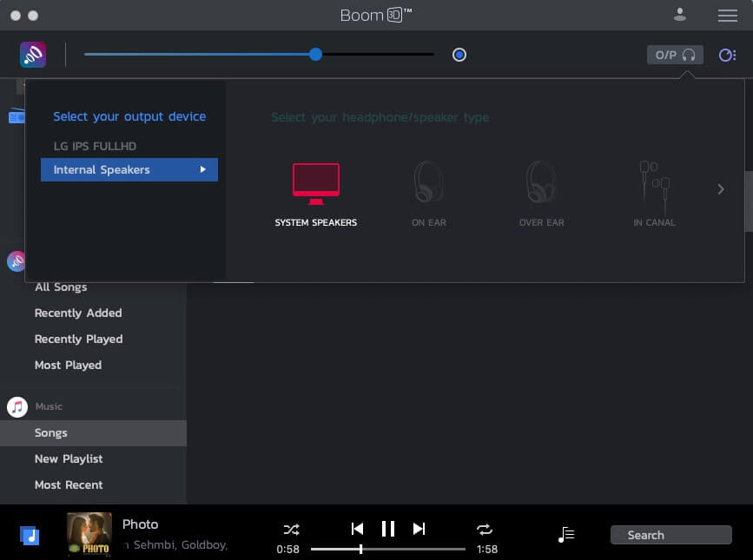Click the vertical scrollbar at right edge
This screenshot has width=753, height=560.
[x=749, y=201]
